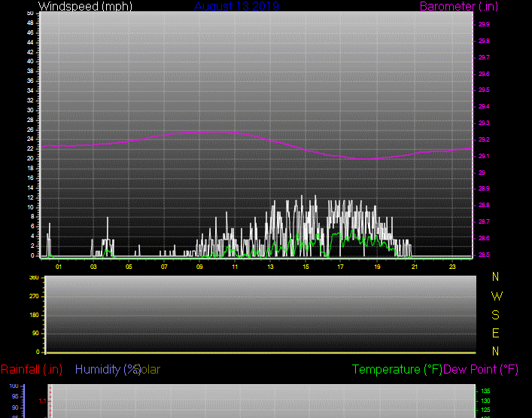This screenshot has width=532, height=418.
Task: Click the 135 temperature axis value
Action: (x=485, y=391)
